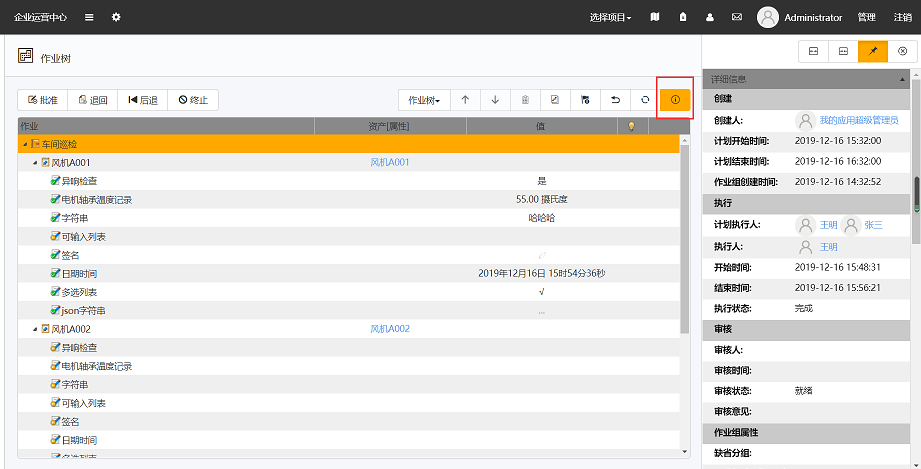Screen dimensions: 921x469
Task: Click the map icon in top bar
Action: [x=655, y=17]
